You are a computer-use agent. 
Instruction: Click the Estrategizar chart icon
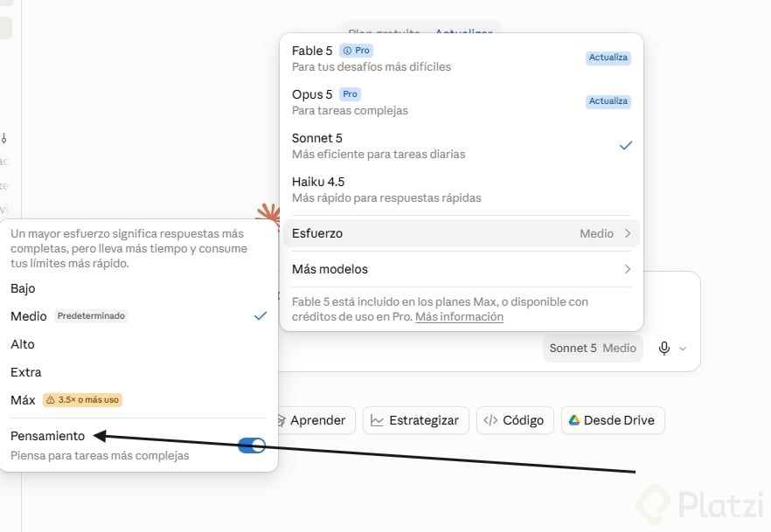coord(377,420)
